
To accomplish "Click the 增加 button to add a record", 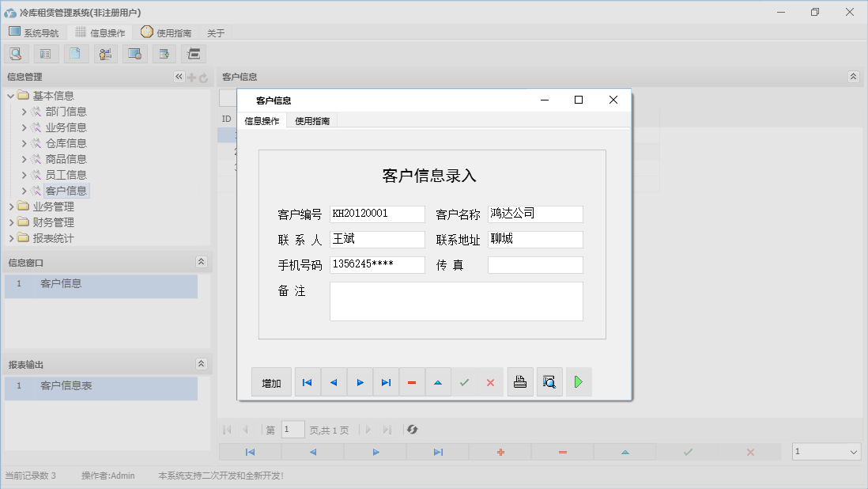I will (271, 381).
